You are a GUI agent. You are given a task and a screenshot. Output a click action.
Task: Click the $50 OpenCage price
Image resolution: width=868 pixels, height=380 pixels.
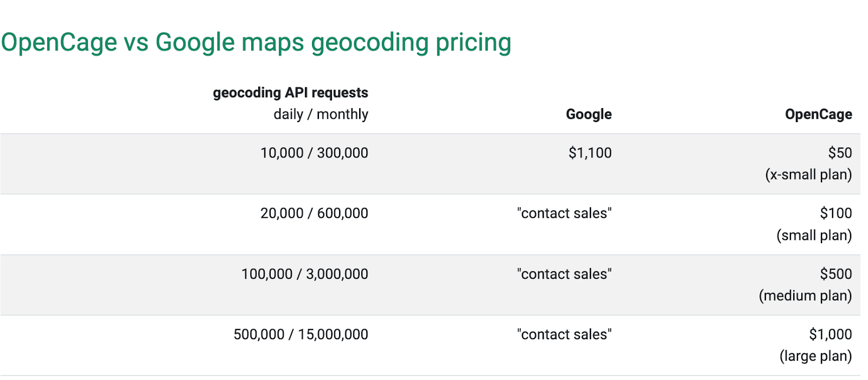(840, 153)
